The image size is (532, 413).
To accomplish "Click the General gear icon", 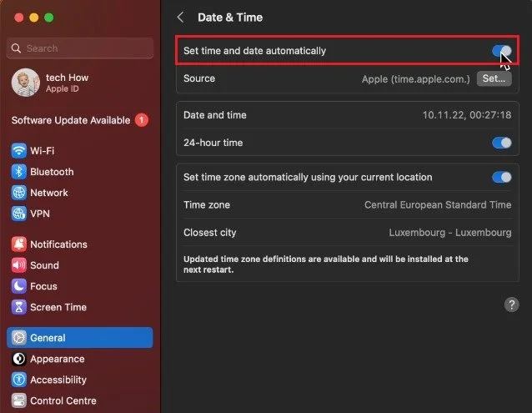I will click(x=19, y=338).
